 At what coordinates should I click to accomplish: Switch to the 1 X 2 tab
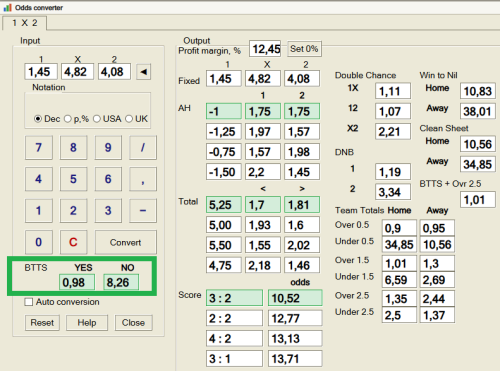click(25, 23)
